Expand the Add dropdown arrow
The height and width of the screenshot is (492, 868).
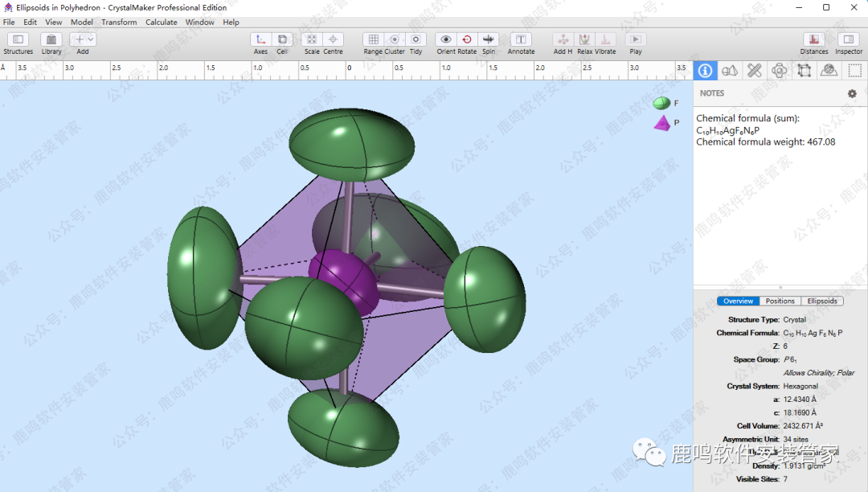[90, 39]
